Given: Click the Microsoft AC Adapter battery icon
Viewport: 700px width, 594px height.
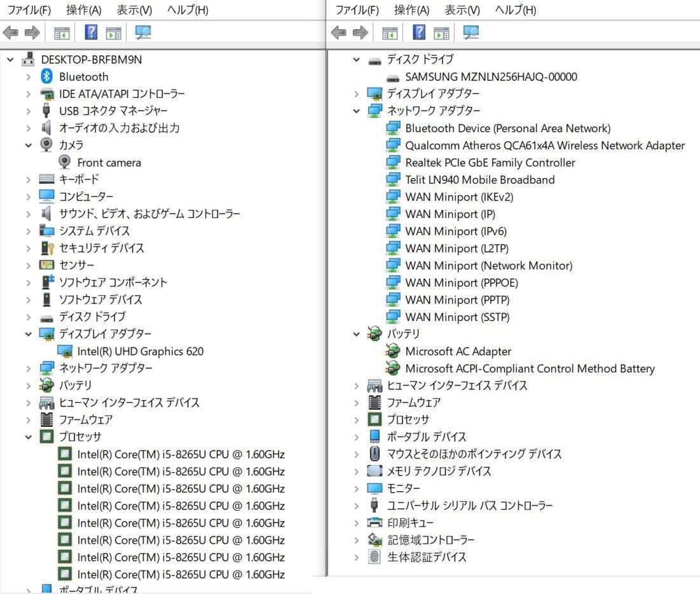Looking at the screenshot, I should coord(393,351).
